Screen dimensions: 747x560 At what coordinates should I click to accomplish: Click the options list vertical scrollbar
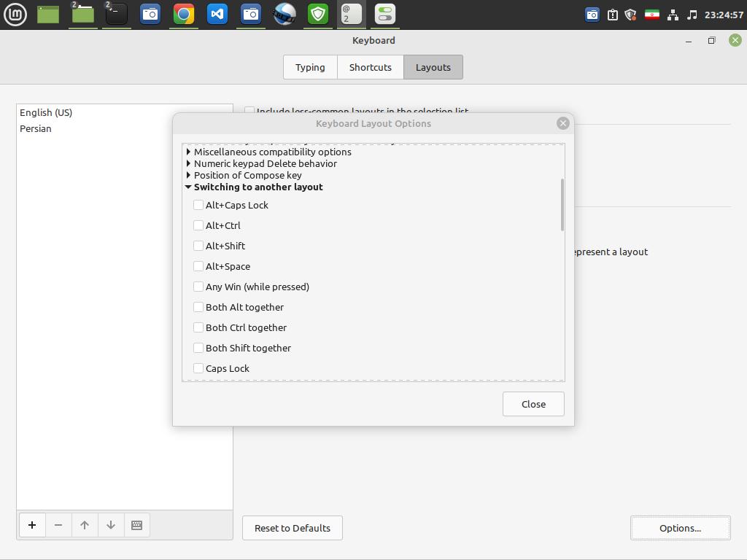pos(562,205)
